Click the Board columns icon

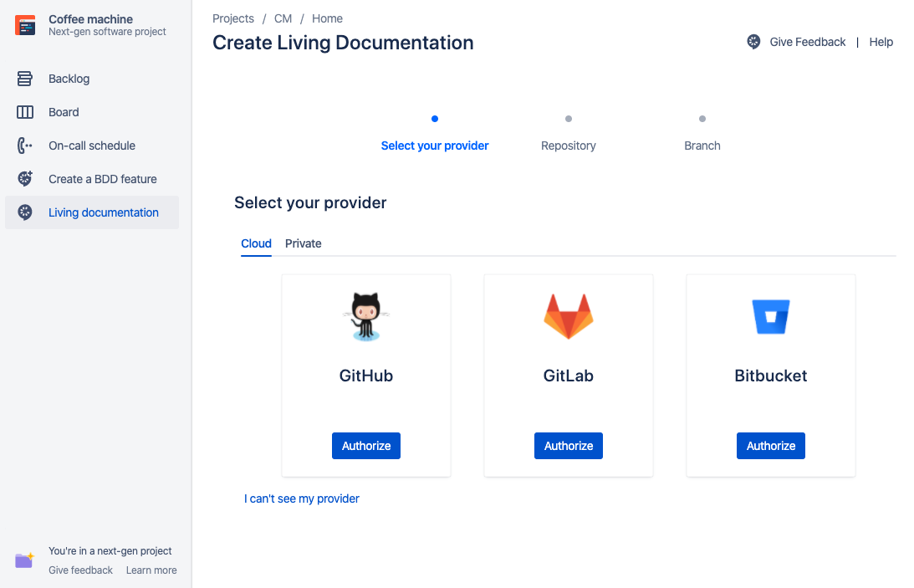click(x=24, y=112)
